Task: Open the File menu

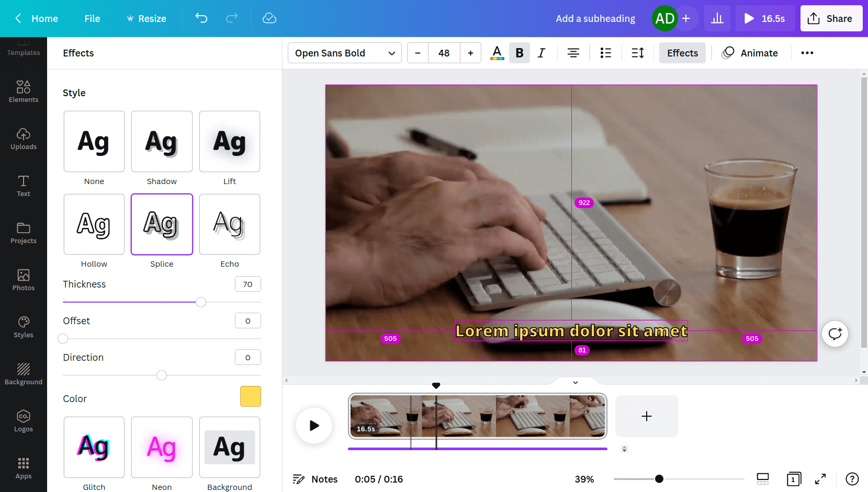Action: coord(92,18)
